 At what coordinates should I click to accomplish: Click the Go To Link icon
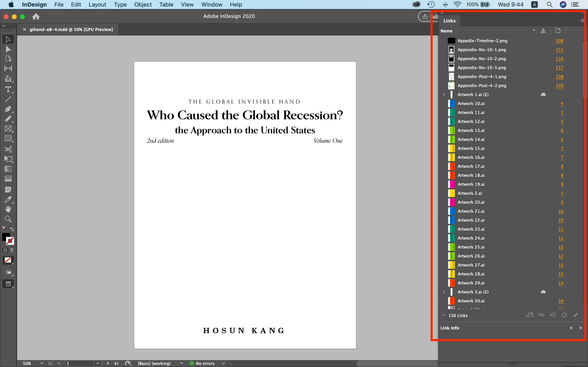(x=553, y=315)
